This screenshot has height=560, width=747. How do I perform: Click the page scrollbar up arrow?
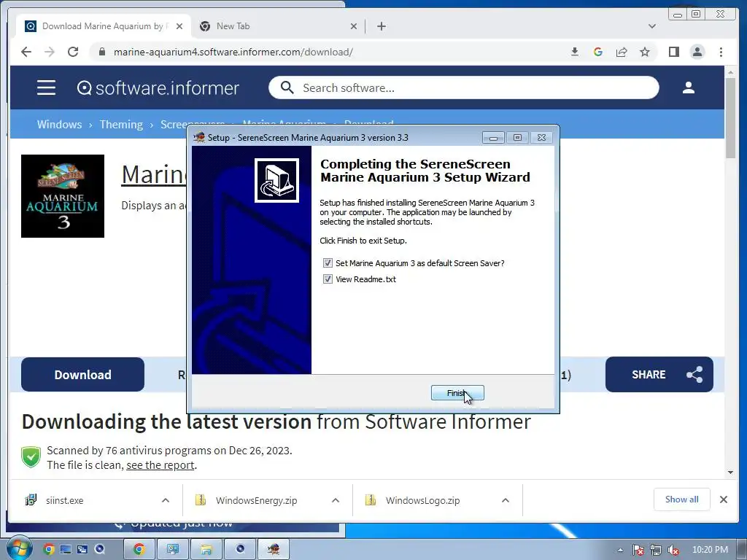[730, 72]
